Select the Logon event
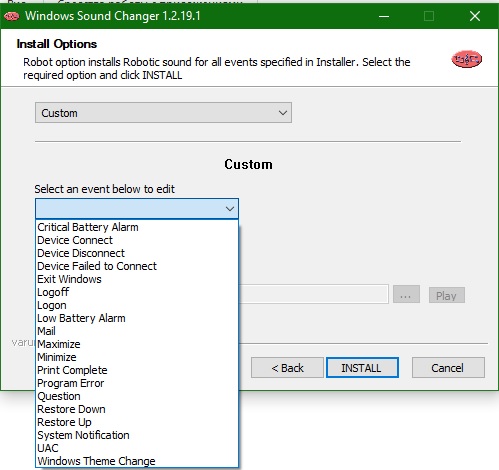The width and height of the screenshot is (499, 470). 137,305
